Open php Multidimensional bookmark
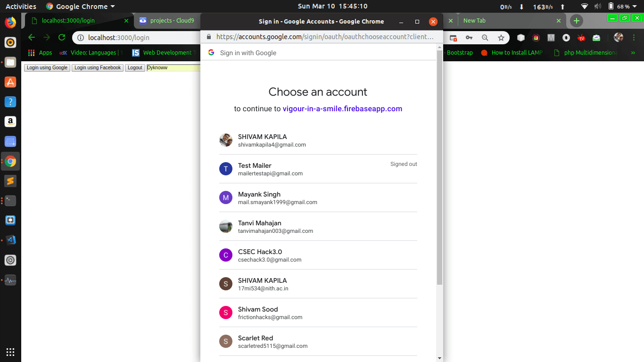This screenshot has width=644, height=362. coord(585,53)
